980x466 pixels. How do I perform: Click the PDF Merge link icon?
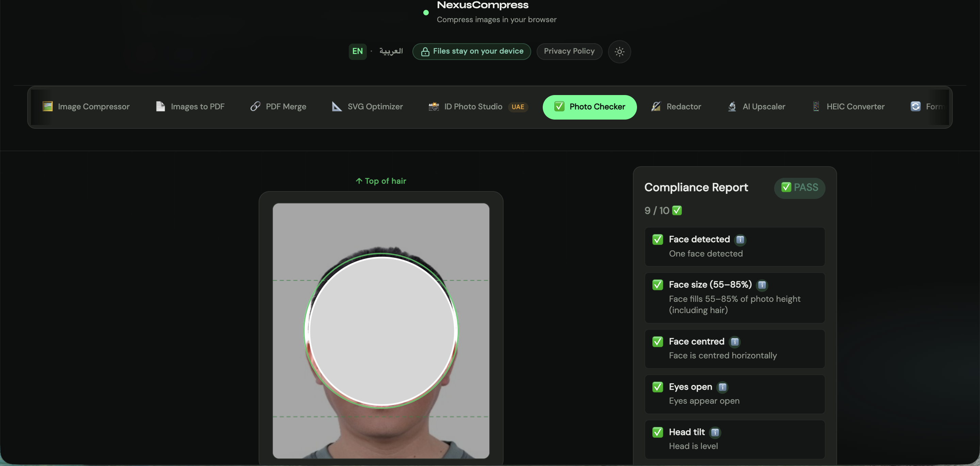coord(255,107)
